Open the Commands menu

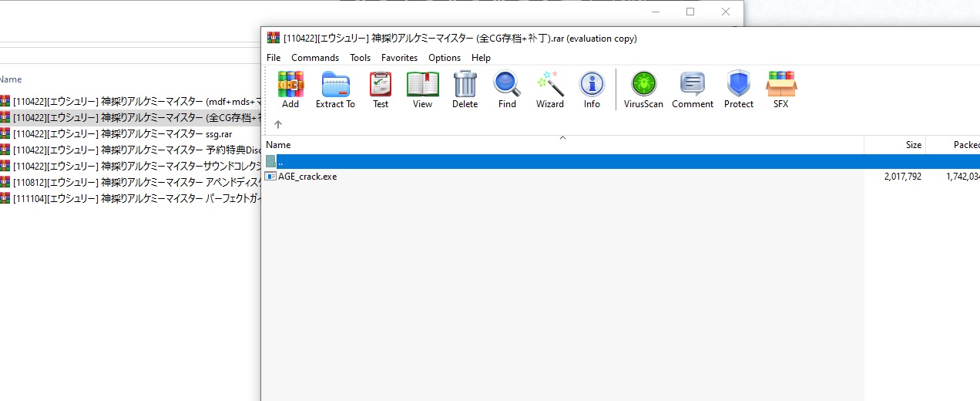pos(315,58)
